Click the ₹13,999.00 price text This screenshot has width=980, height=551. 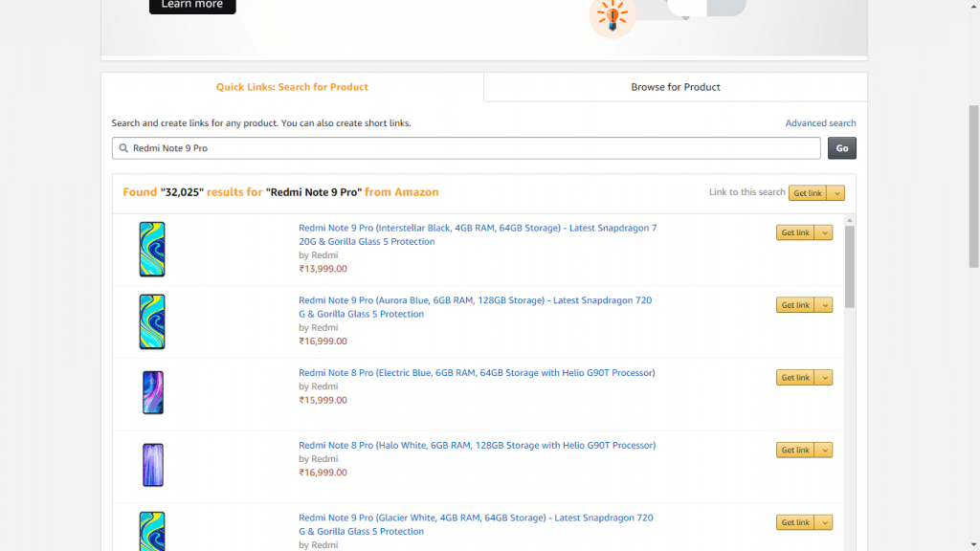point(323,269)
